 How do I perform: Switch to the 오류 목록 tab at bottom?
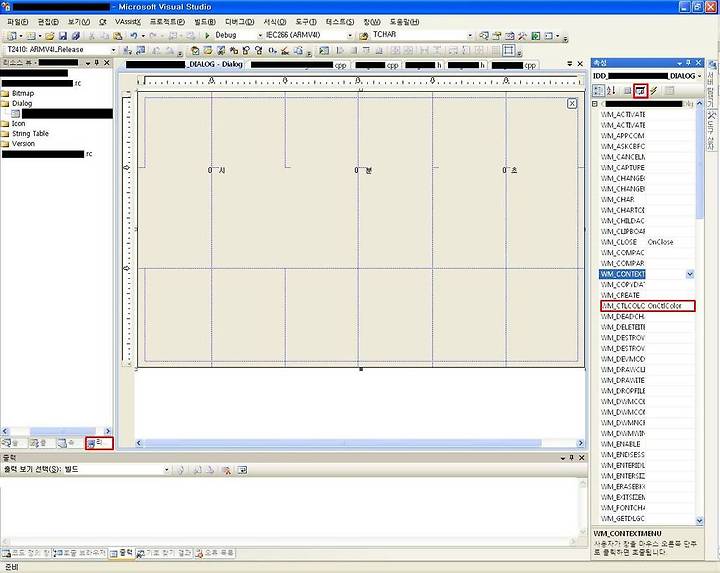pos(215,553)
